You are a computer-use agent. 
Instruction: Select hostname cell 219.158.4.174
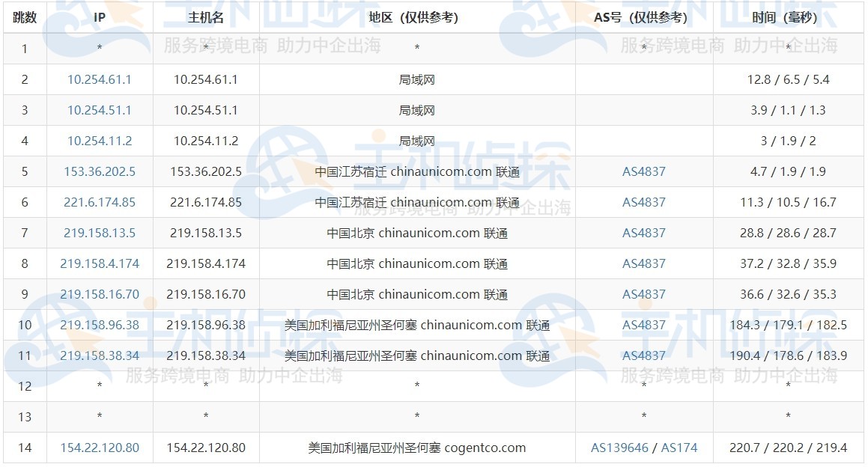(x=206, y=264)
